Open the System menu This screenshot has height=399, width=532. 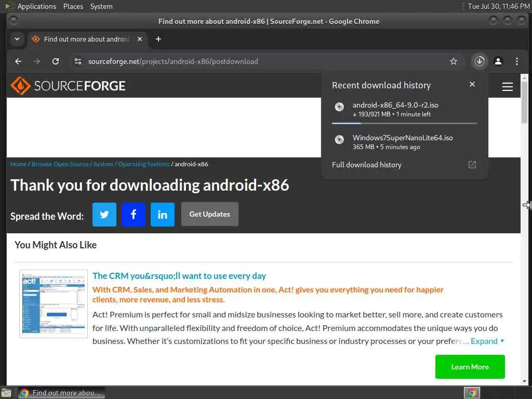click(101, 6)
